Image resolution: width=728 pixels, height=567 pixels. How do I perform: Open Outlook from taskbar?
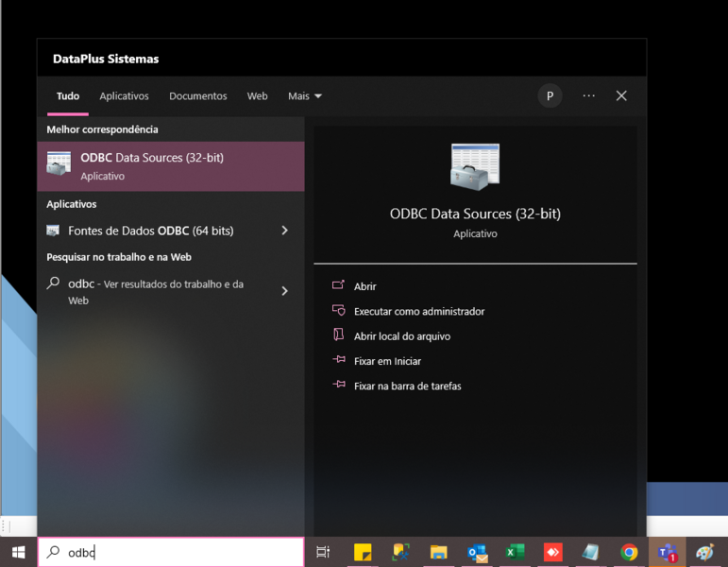[x=477, y=552]
